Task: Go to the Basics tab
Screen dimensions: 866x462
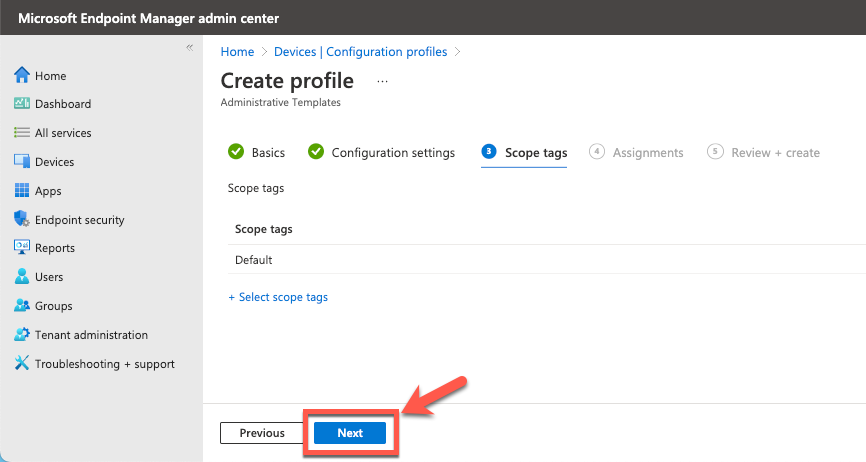Action: click(256, 152)
